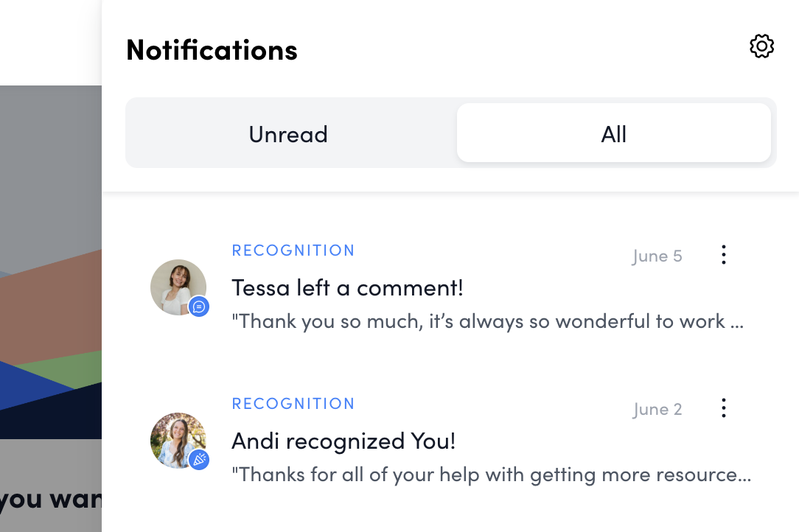Open options menu for Tessa's notification

(724, 255)
